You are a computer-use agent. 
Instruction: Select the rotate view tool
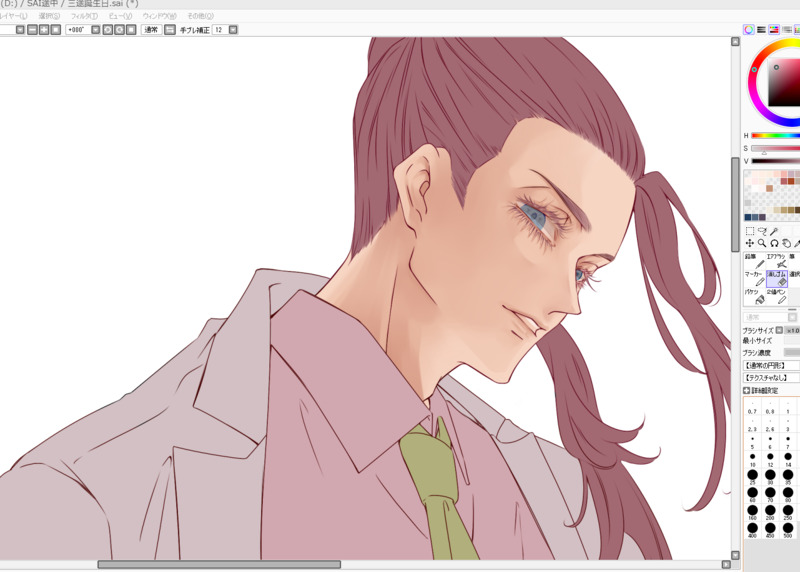774,243
